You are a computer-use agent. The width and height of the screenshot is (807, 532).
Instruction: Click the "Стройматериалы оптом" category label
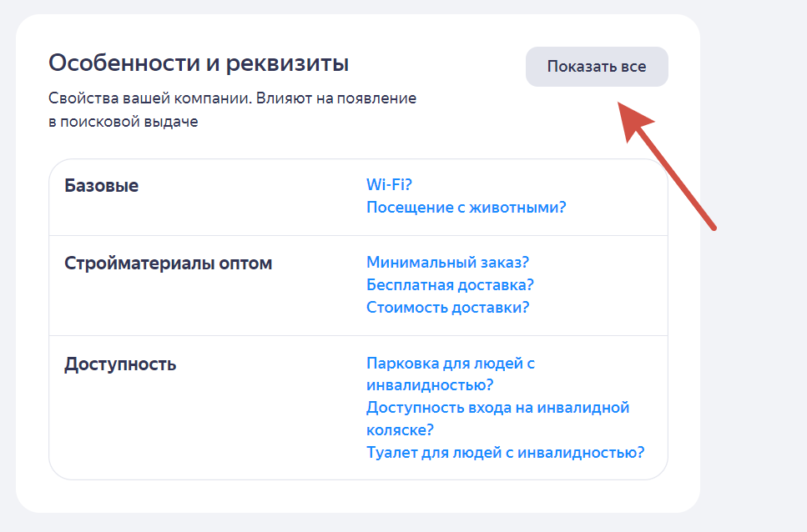[168, 263]
